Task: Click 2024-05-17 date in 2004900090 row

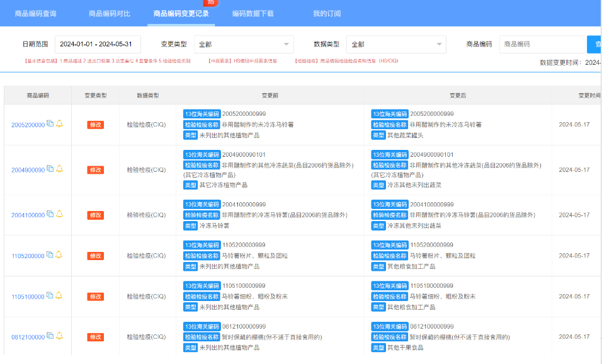Action: [x=574, y=169]
